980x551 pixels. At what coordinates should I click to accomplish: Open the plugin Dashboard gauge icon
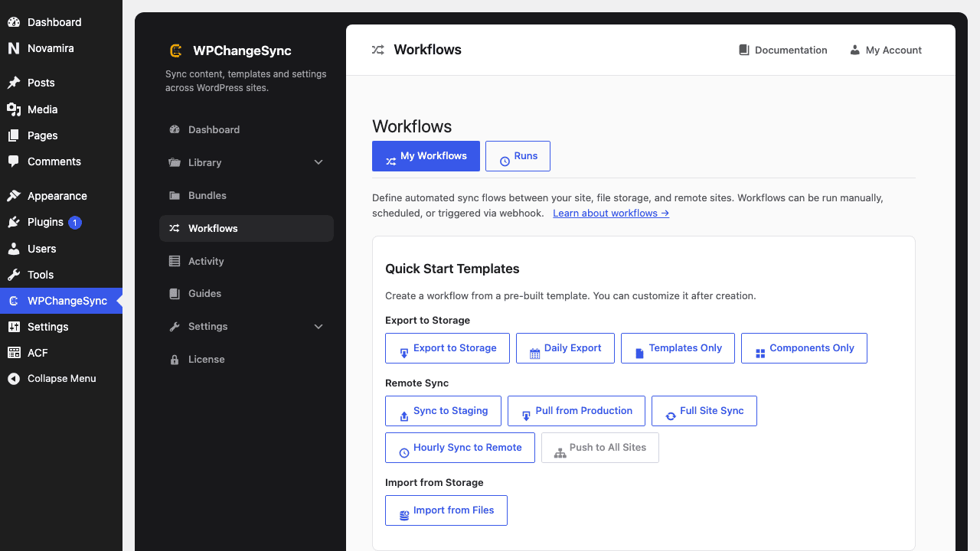tap(175, 129)
